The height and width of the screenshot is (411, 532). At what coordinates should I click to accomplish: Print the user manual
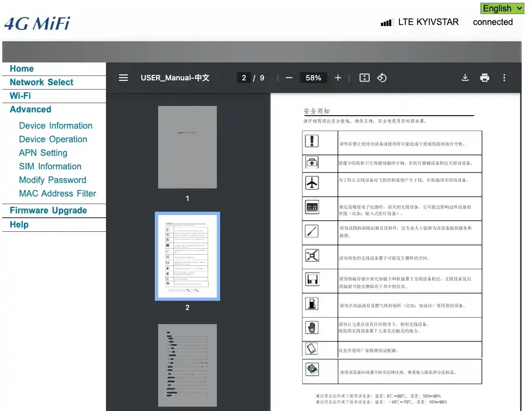click(x=484, y=78)
